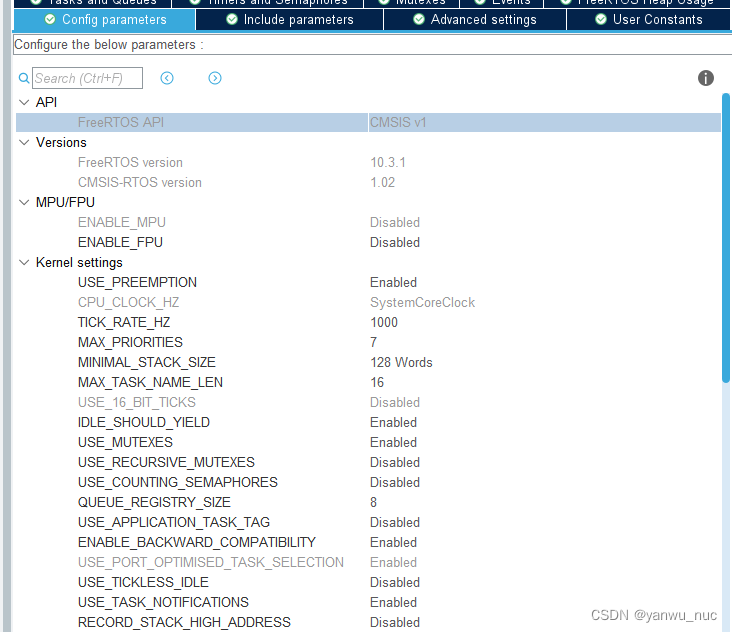Open the Advanced settings tab
This screenshot has height=632, width=732.
[x=475, y=20]
